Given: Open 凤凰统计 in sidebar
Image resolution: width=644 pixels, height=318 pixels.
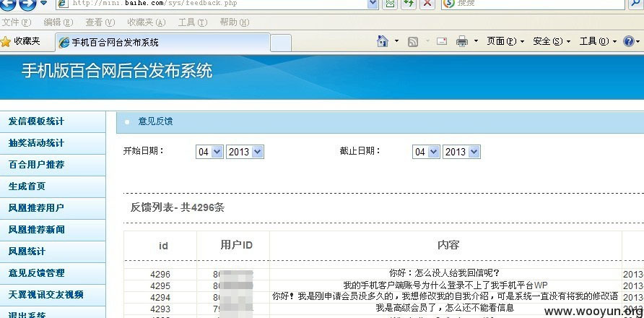Looking at the screenshot, I should coord(53,252).
